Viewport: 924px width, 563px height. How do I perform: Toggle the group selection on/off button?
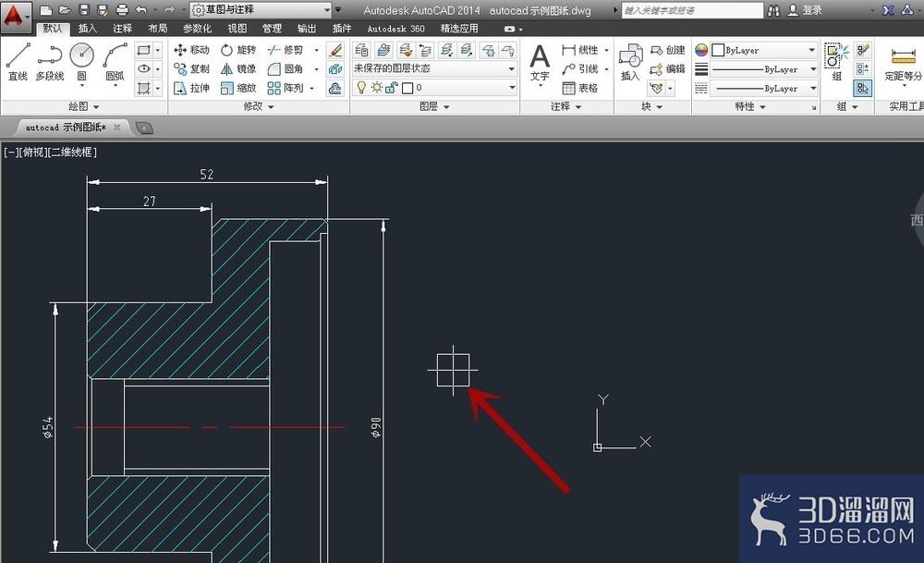point(863,88)
